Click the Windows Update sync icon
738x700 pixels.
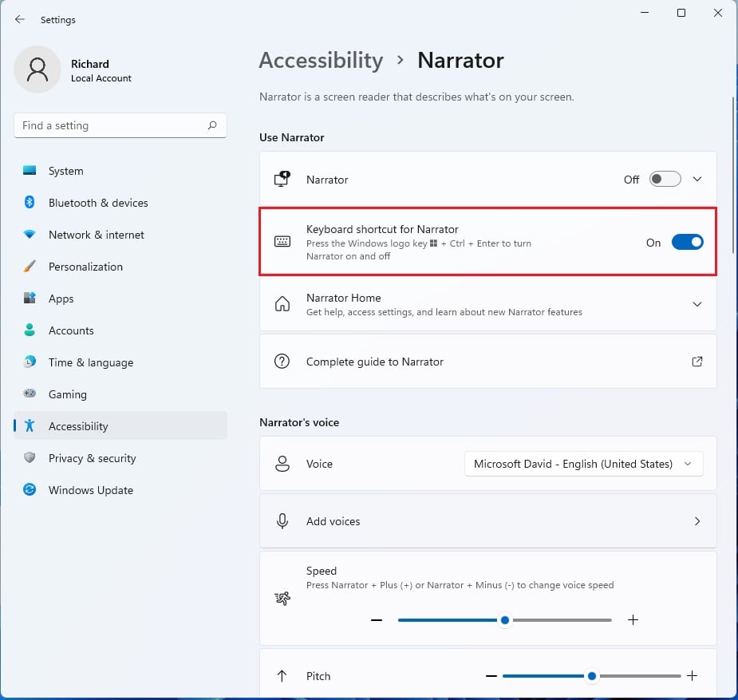tap(30, 489)
